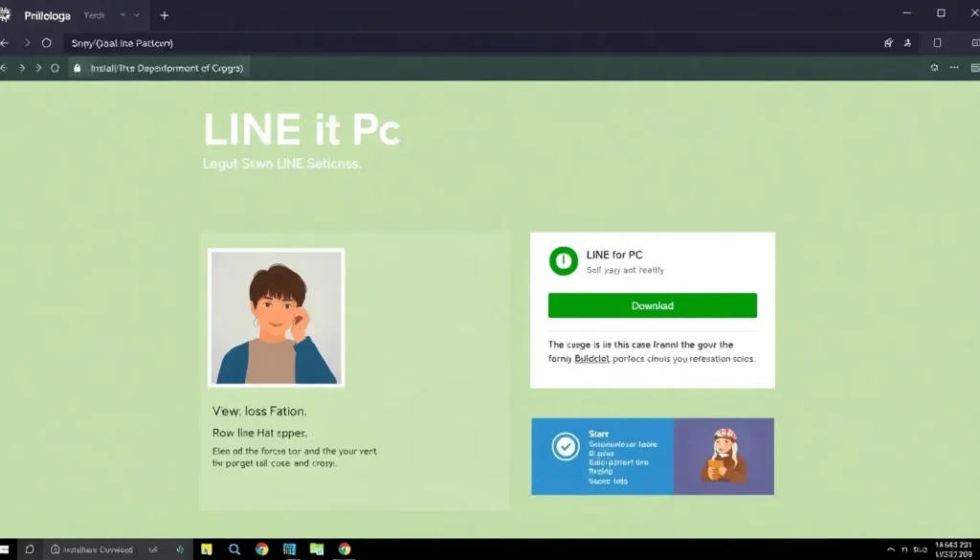980x560 pixels.
Task: Click the sidebar panel icon at the green toolbar's right edge
Action: [975, 68]
